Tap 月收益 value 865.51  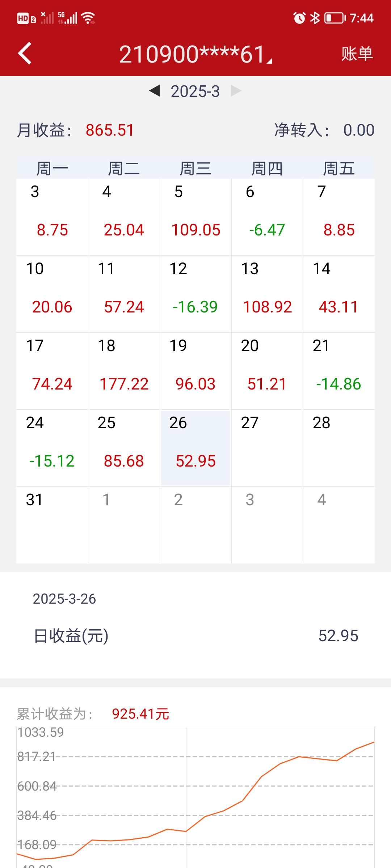click(110, 130)
